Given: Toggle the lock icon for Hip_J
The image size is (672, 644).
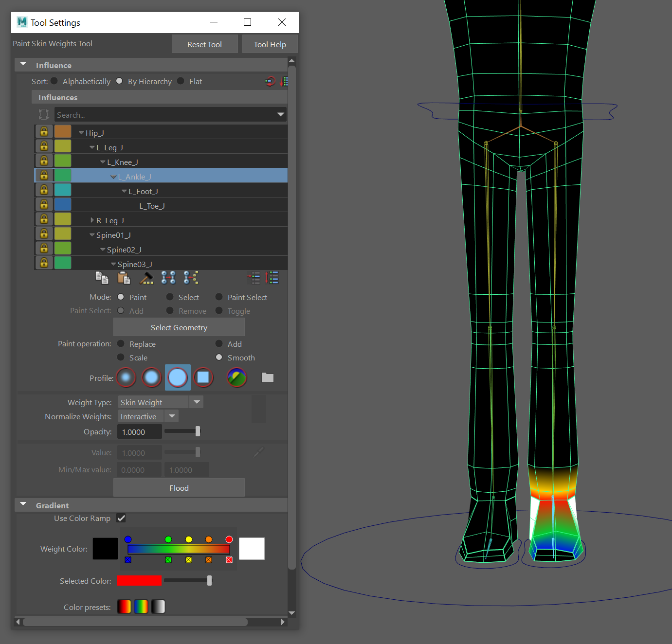Looking at the screenshot, I should (x=44, y=132).
